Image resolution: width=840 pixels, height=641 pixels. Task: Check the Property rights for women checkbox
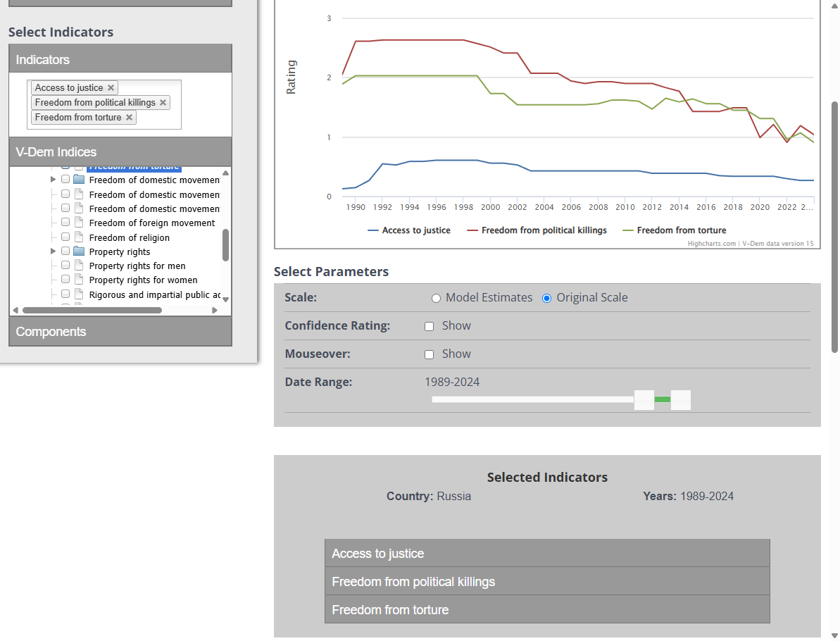[x=65, y=279]
